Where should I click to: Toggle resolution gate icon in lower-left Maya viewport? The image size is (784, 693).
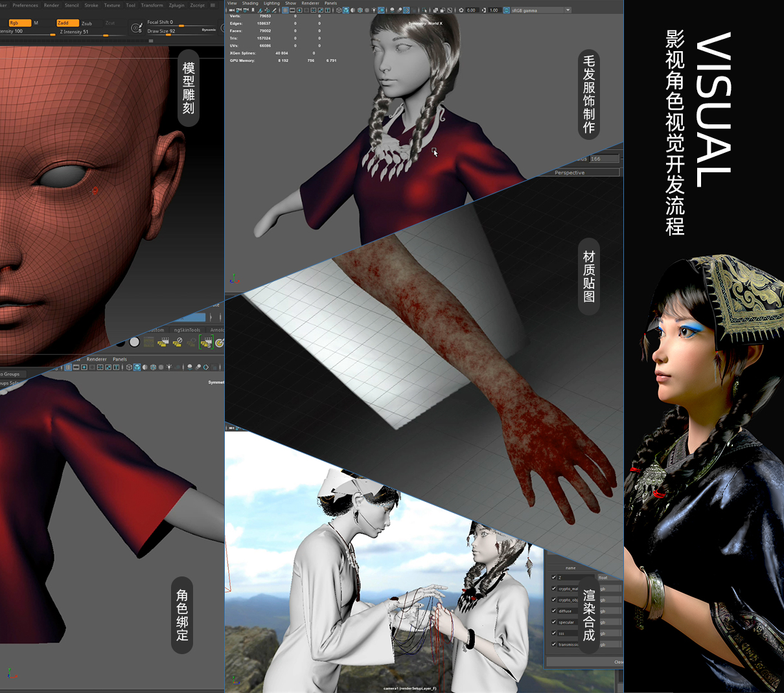tap(84, 367)
